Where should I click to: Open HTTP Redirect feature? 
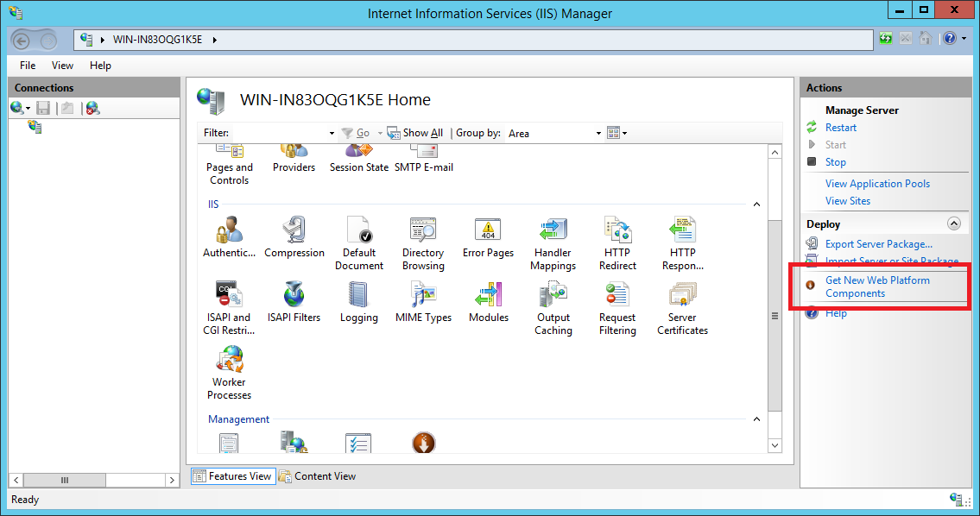tap(617, 243)
